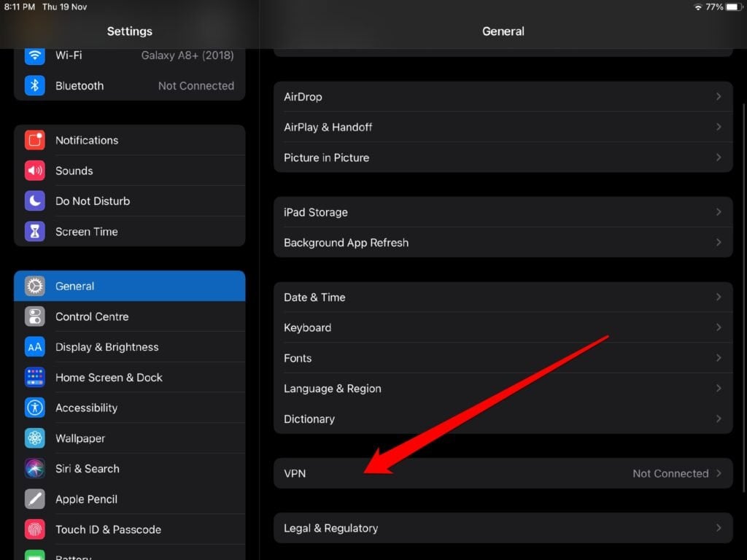Screen dimensions: 747x560
Task: Open Legal & Regulatory via its chevron
Action: click(719, 528)
